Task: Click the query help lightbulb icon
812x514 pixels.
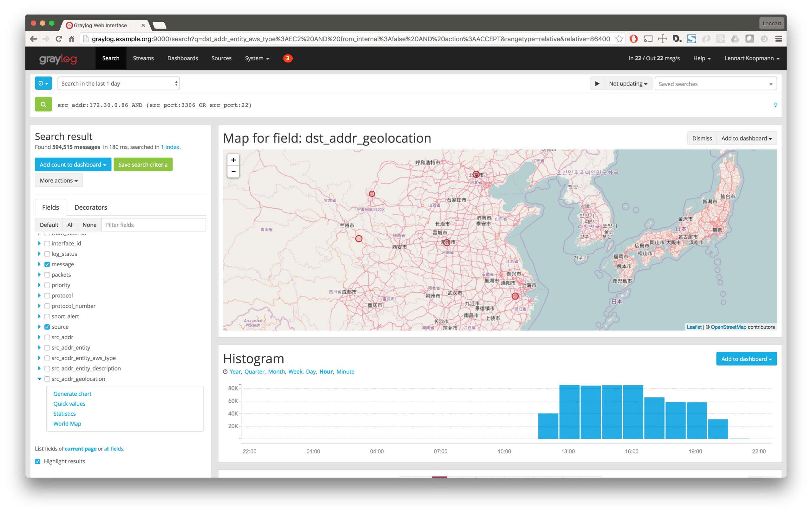Action: pos(775,105)
